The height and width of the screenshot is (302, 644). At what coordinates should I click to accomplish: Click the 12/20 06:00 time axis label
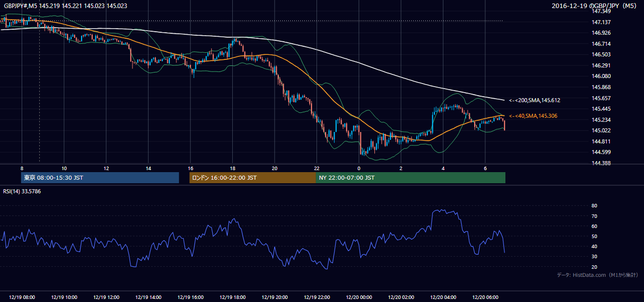(x=485, y=297)
